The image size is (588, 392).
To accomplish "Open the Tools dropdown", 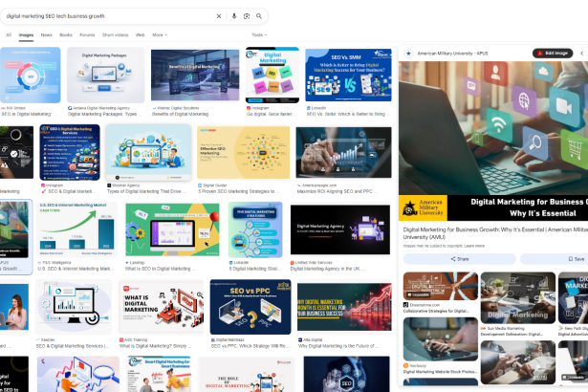I will (258, 34).
